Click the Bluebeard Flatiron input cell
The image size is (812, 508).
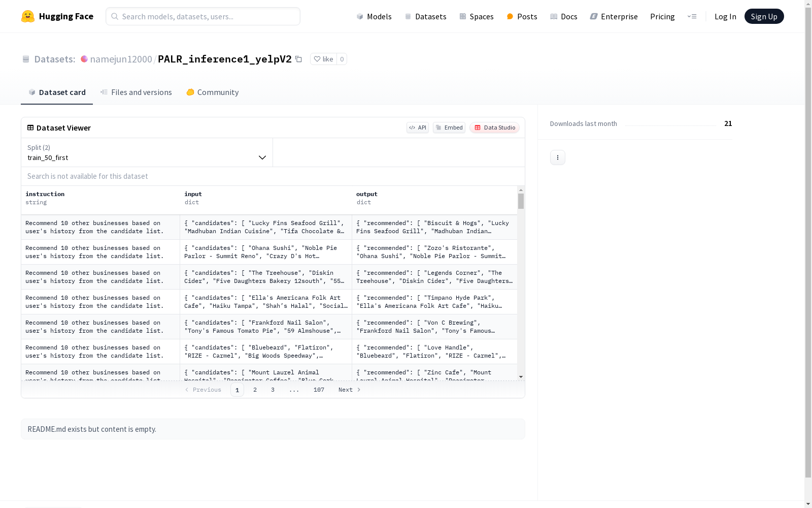pos(266,352)
